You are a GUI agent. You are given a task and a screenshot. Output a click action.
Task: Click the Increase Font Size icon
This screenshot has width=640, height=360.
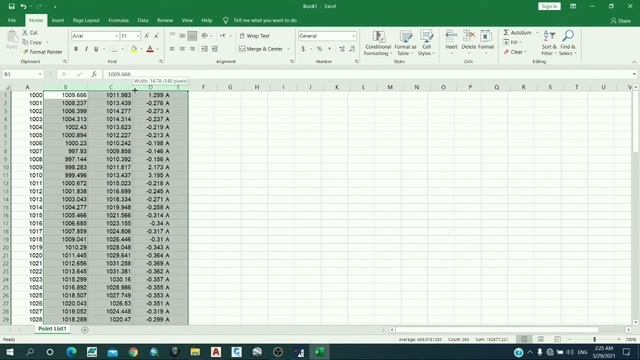(x=147, y=36)
